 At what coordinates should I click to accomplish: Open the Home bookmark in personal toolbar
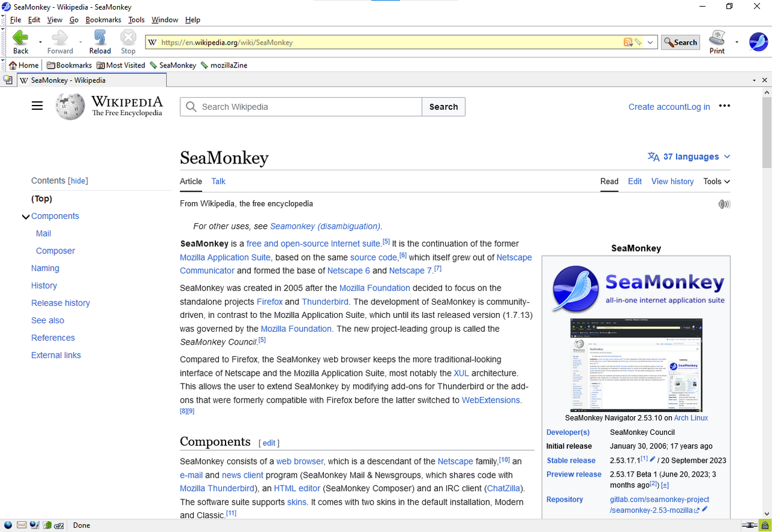pos(24,65)
